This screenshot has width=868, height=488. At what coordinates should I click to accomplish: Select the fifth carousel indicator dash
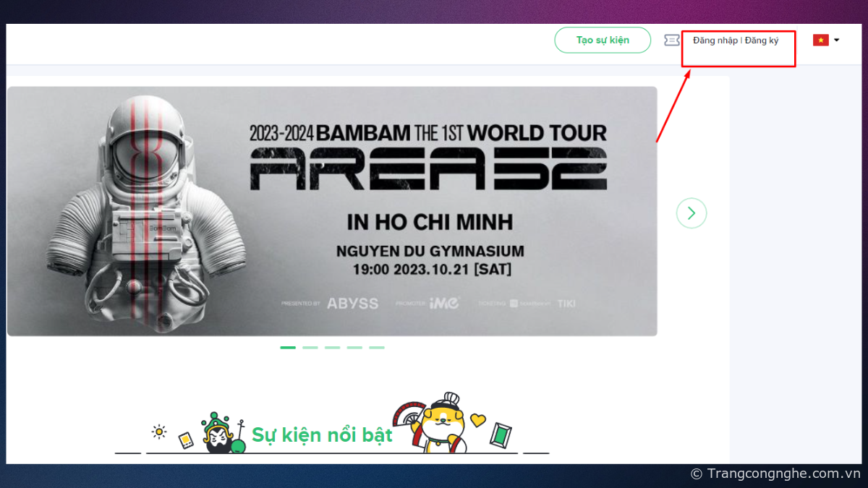click(x=377, y=348)
